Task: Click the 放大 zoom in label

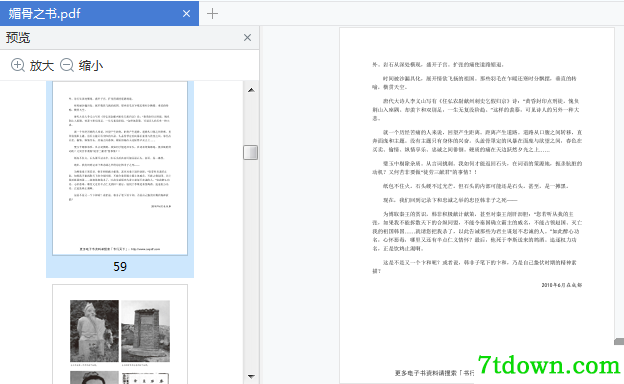Action: point(42,65)
